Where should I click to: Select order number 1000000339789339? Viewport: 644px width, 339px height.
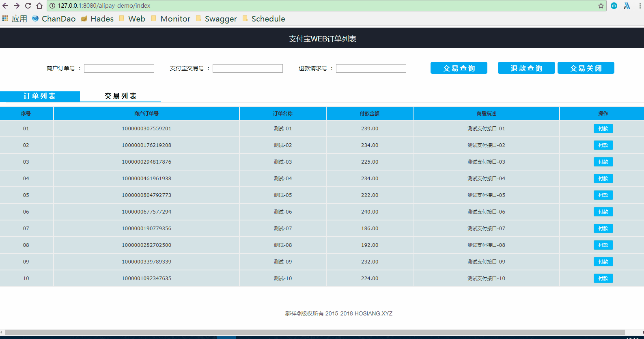click(x=146, y=262)
